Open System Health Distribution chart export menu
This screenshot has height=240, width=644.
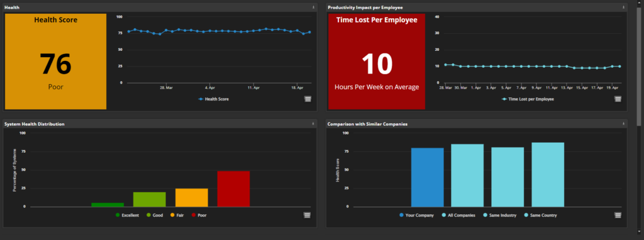coord(308,215)
